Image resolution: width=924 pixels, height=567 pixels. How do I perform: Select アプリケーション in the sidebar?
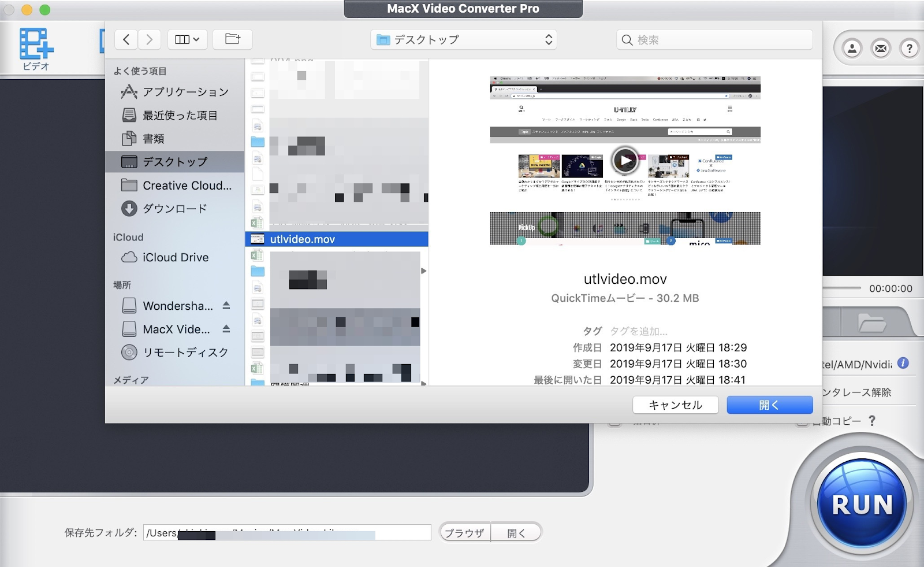pyautogui.click(x=175, y=92)
